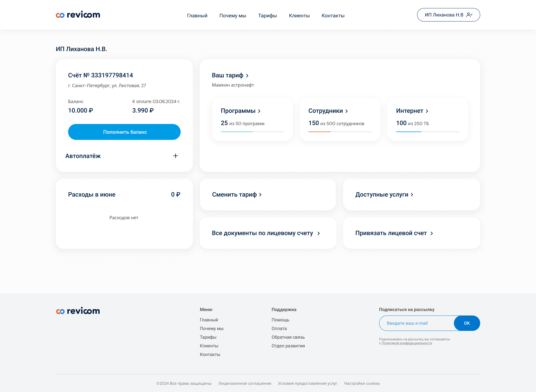Click the arrow beside Все документы по лицевому счету
536x392 pixels.
coord(319,233)
